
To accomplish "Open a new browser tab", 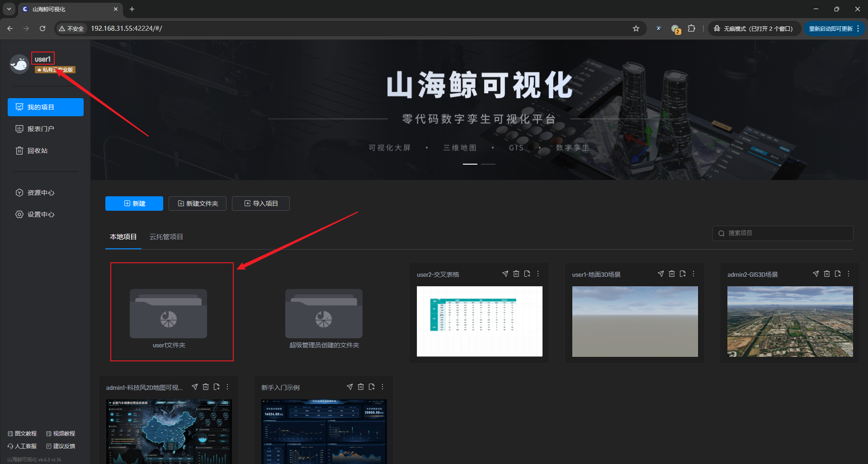I will coord(132,9).
